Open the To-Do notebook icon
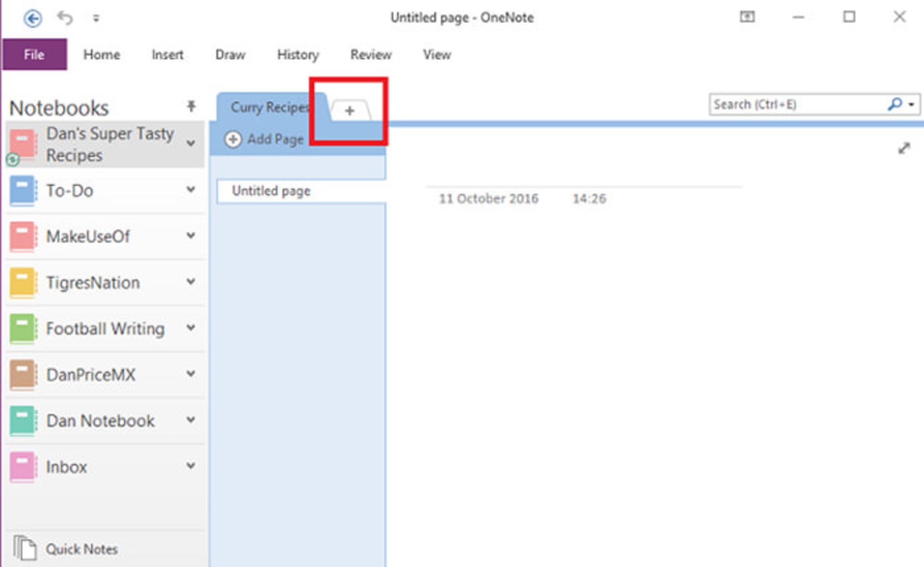924x567 pixels. pyautogui.click(x=23, y=190)
